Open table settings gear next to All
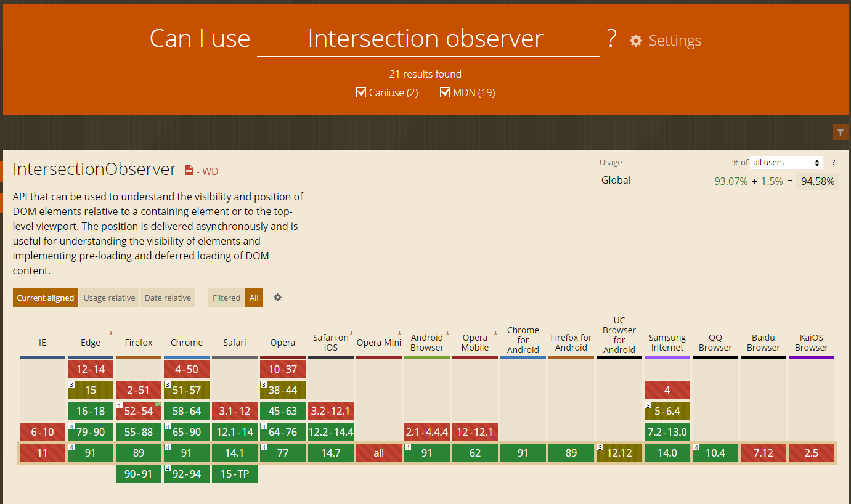 277,297
